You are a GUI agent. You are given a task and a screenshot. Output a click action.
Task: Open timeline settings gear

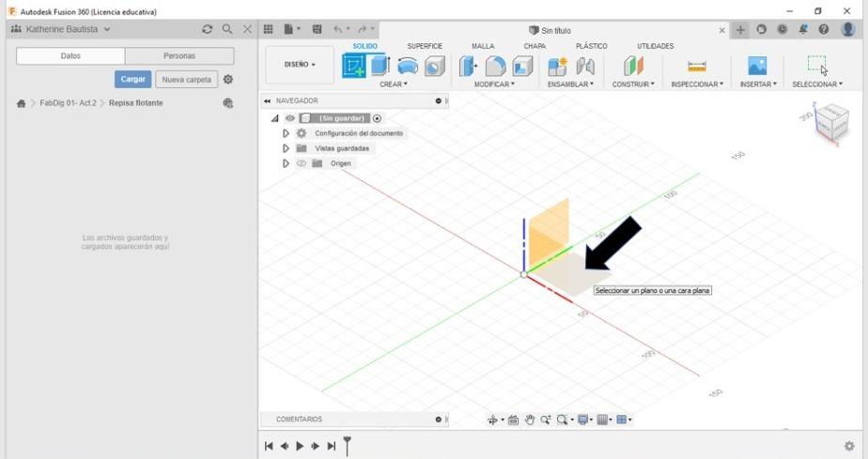pos(849,446)
